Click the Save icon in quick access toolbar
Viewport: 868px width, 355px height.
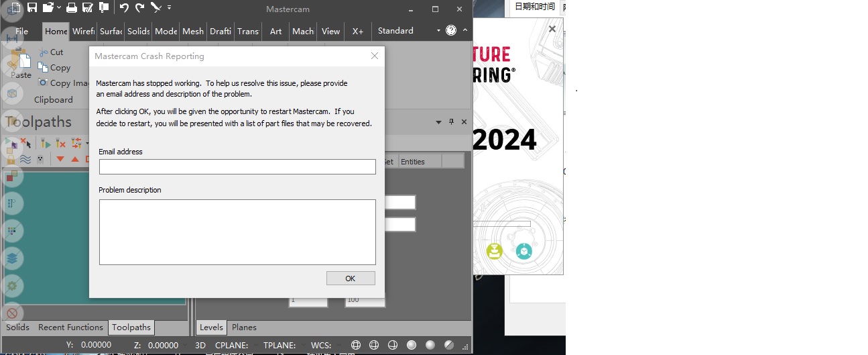(32, 8)
